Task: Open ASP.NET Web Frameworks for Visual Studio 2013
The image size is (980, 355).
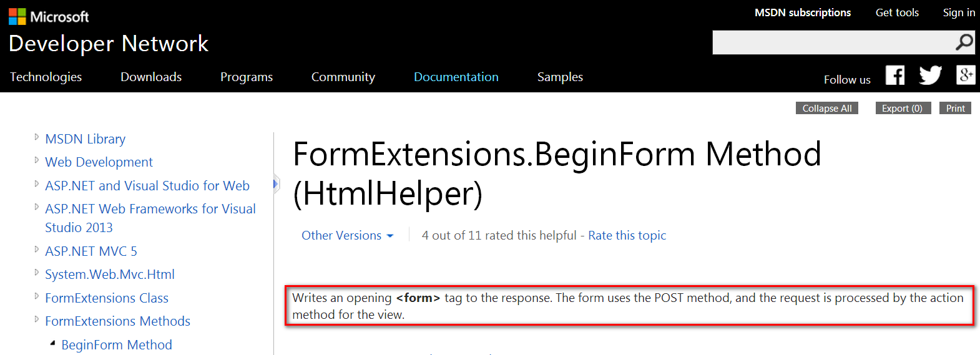Action: click(150, 218)
